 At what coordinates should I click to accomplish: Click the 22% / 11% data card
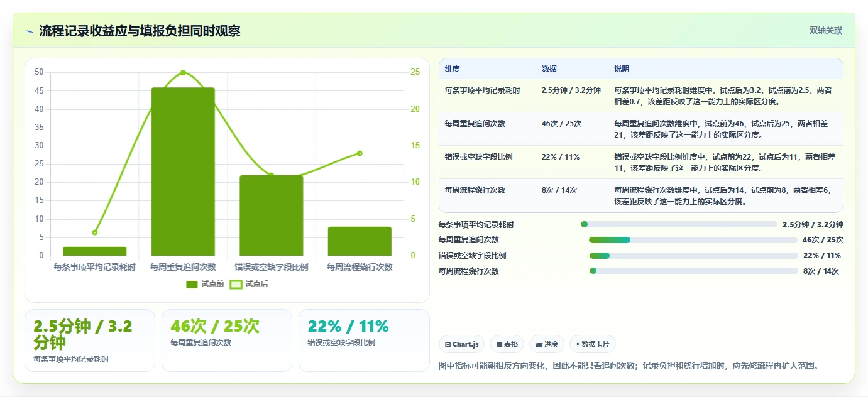point(364,340)
